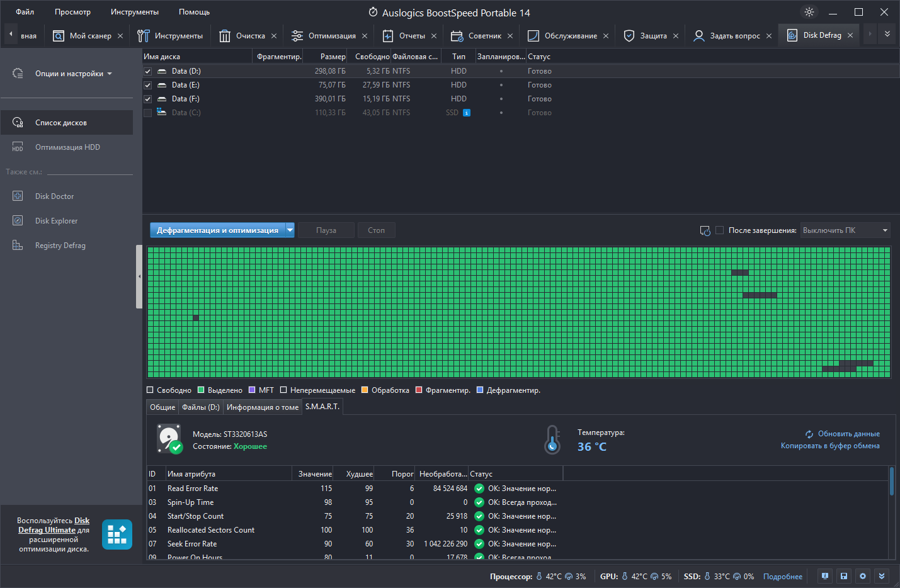Open Disk Explorer tool icon
The image size is (900, 588).
[x=18, y=221]
